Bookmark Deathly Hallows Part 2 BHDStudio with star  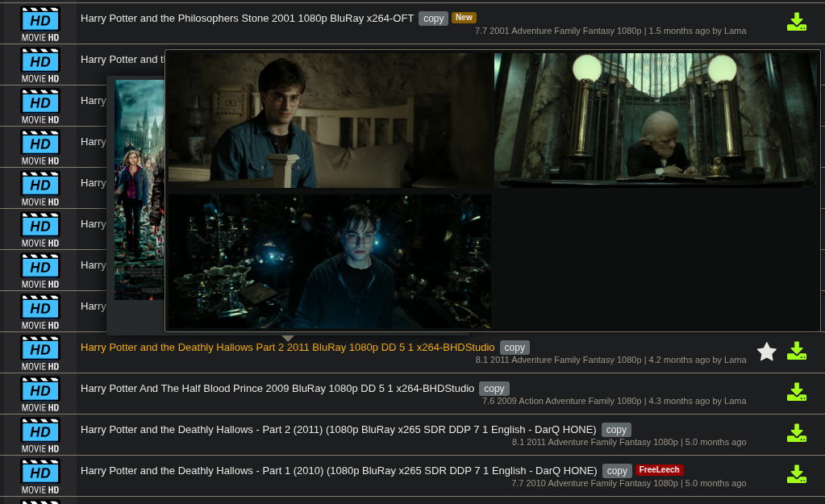coord(767,352)
